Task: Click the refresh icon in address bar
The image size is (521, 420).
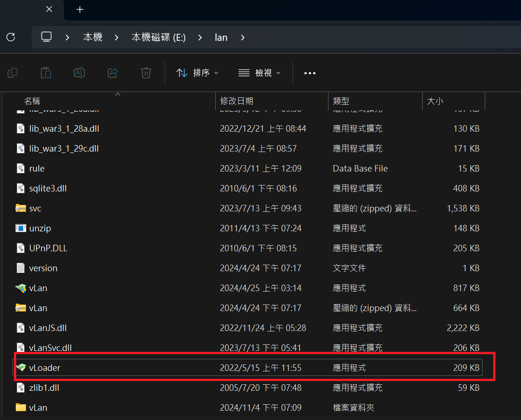Action: (x=11, y=37)
